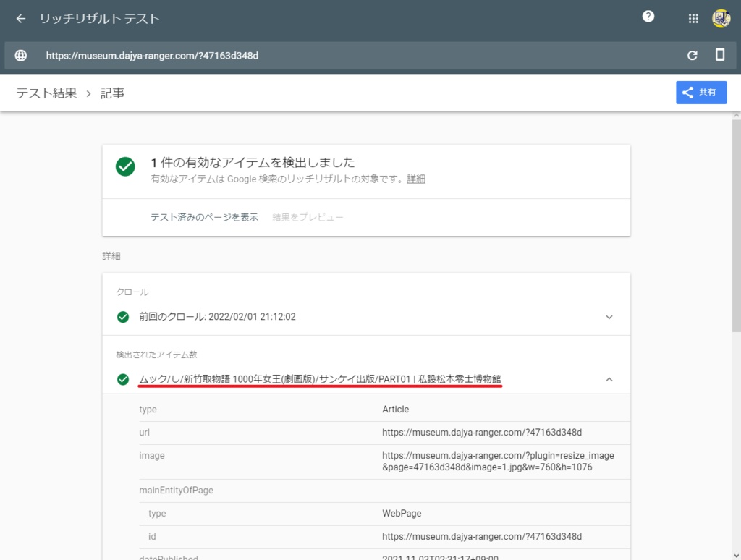Click the green check next to クロール
The height and width of the screenshot is (560, 741).
pyautogui.click(x=122, y=316)
